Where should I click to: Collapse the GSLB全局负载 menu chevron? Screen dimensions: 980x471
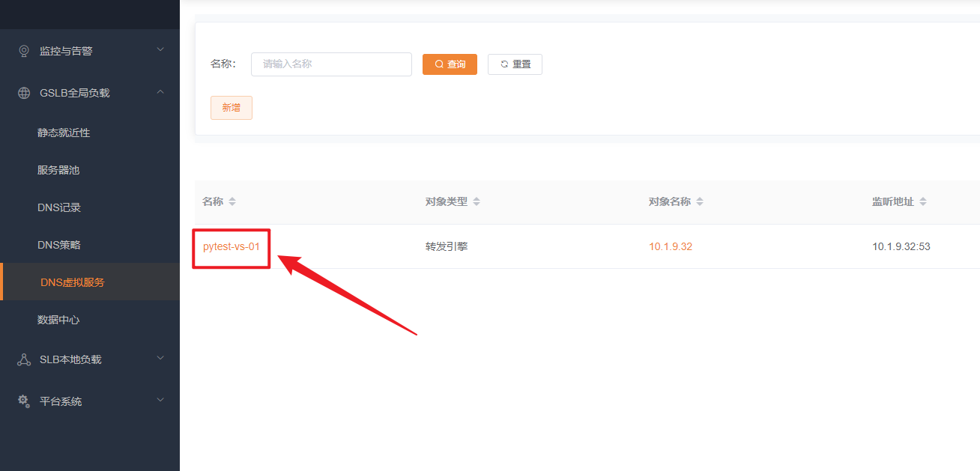click(160, 92)
